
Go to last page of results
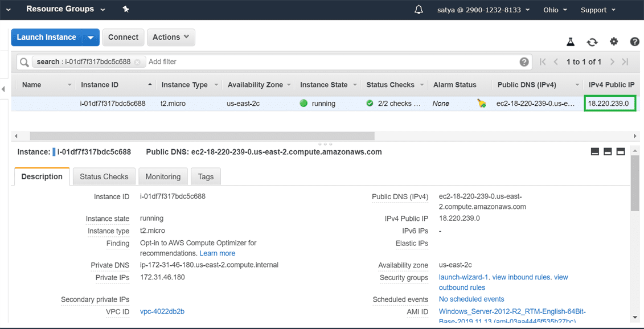[x=625, y=62]
